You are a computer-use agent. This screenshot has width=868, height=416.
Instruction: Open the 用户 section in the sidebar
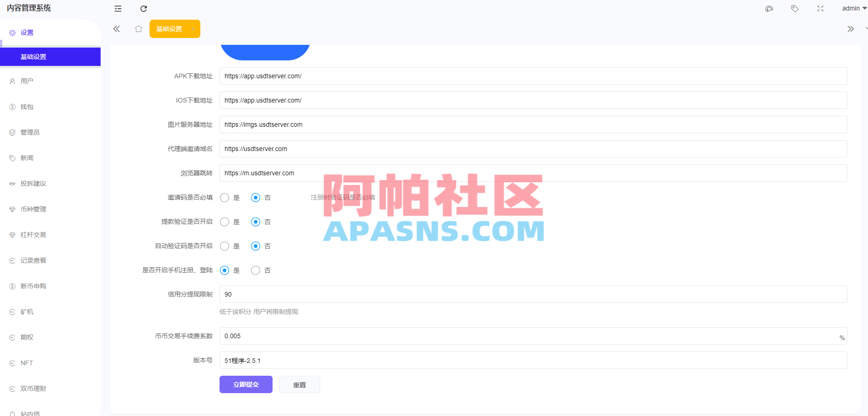(x=26, y=81)
